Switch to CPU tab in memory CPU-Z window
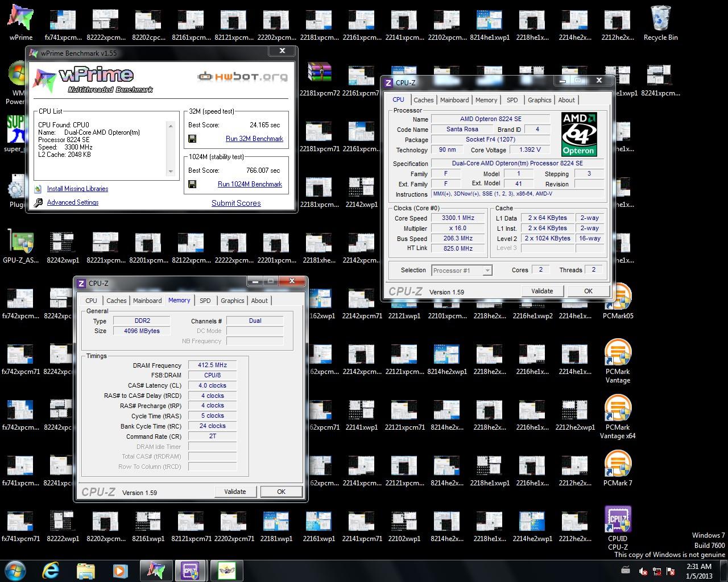 pos(91,301)
